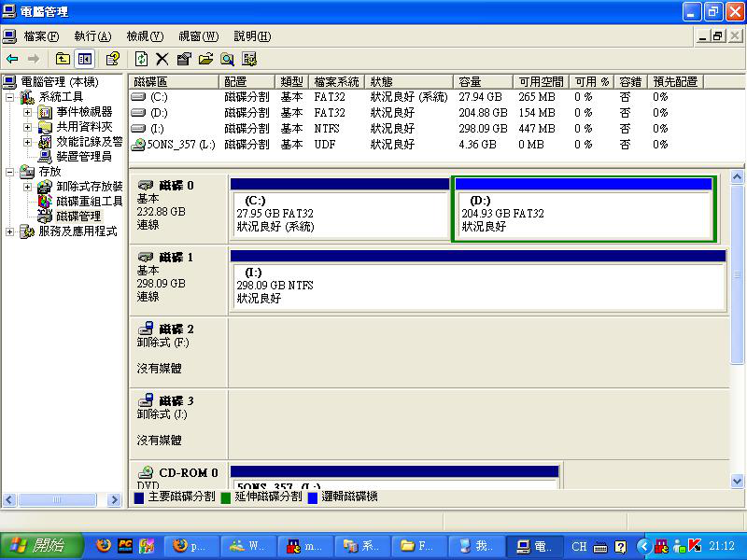The width and height of the screenshot is (747, 560).
Task: Restore the inner MDI window button
Action: (718, 36)
